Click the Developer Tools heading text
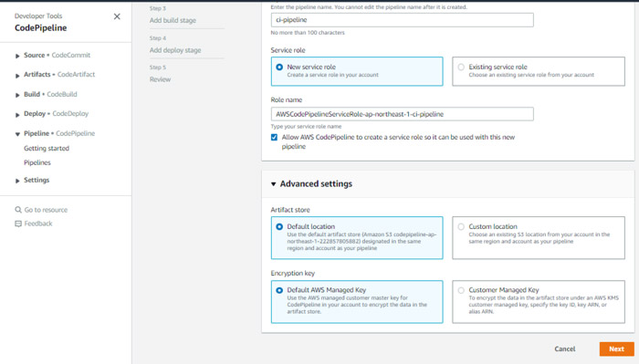Viewport: 639px width, 364px height. click(38, 16)
